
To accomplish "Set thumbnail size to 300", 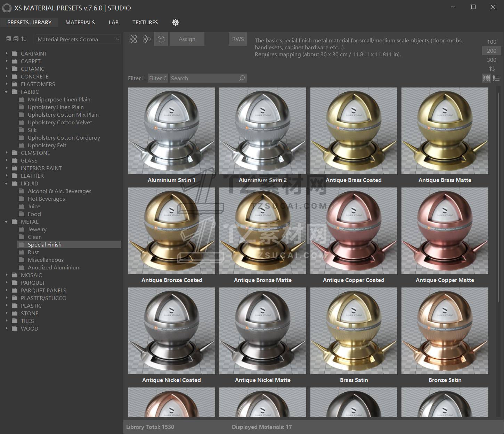I will pos(491,60).
